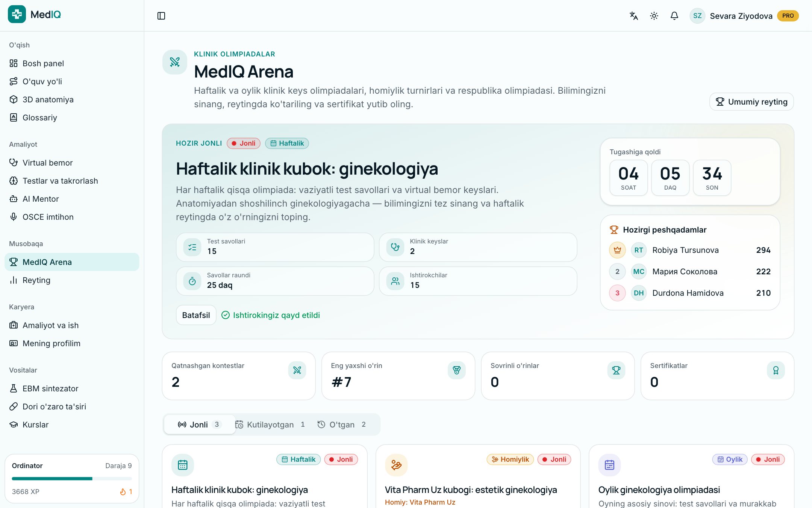Click Batafsil button
Image resolution: width=812 pixels, height=508 pixels.
pyautogui.click(x=196, y=315)
